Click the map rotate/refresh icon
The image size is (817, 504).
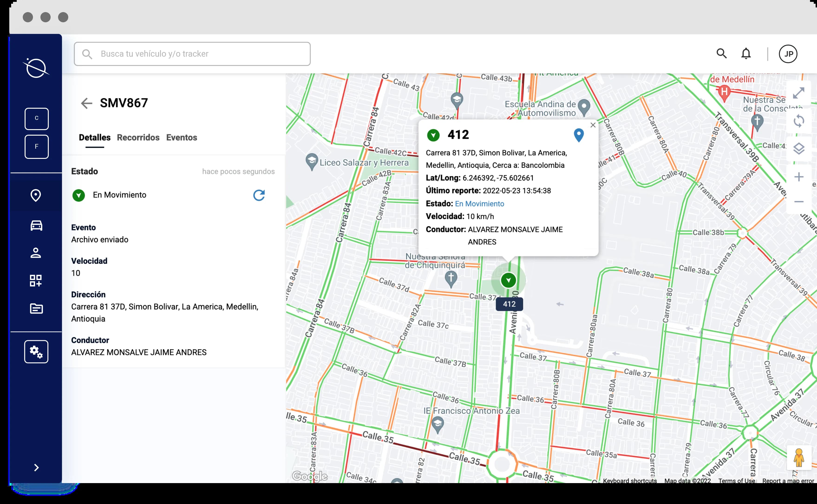pyautogui.click(x=799, y=121)
